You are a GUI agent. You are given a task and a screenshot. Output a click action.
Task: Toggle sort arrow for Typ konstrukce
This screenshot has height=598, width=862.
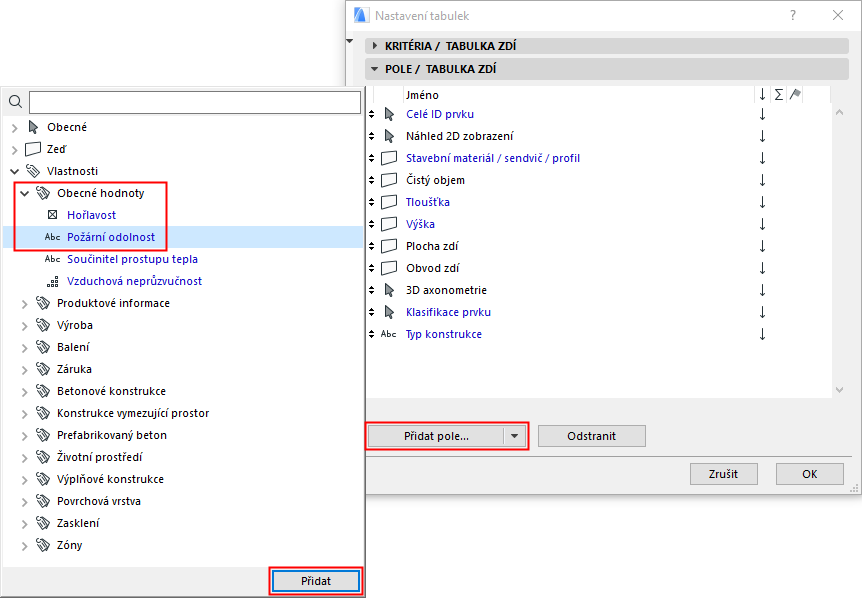[x=762, y=334]
